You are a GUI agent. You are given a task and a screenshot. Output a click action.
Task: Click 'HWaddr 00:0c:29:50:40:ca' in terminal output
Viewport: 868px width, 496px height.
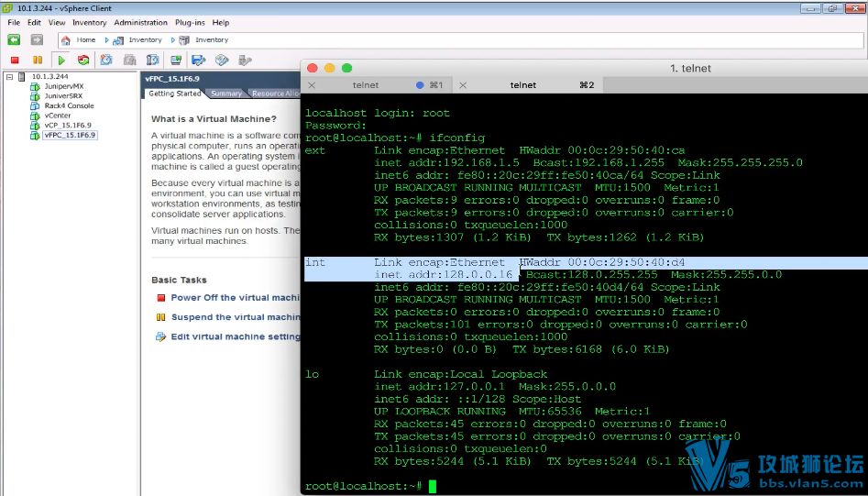tap(601, 150)
